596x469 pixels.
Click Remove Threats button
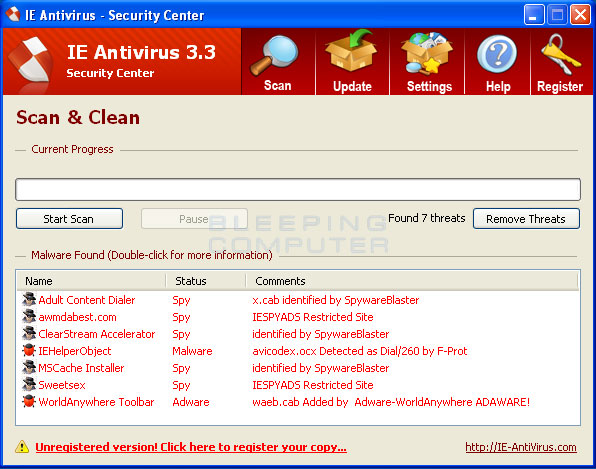pos(526,219)
